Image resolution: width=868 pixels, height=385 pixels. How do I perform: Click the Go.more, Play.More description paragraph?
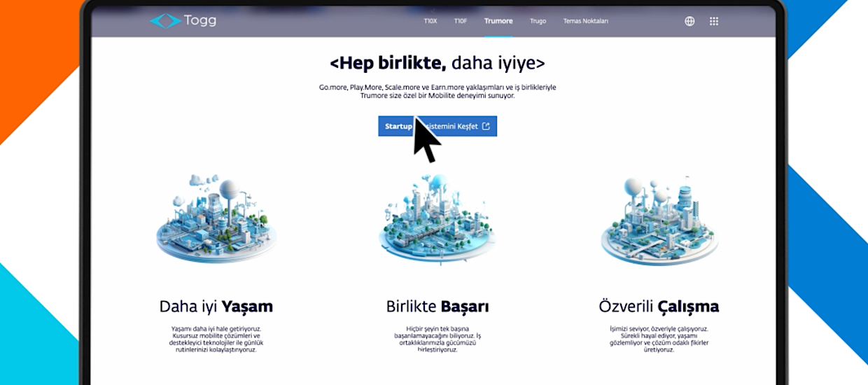click(437, 91)
